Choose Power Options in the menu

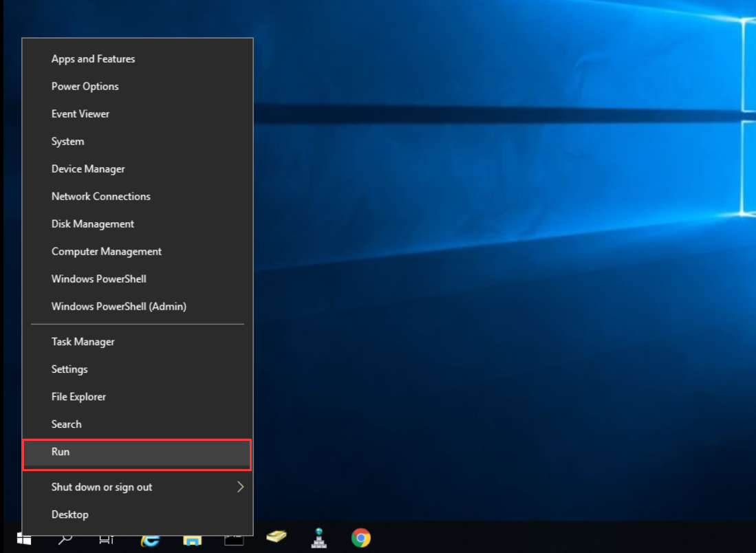point(85,87)
